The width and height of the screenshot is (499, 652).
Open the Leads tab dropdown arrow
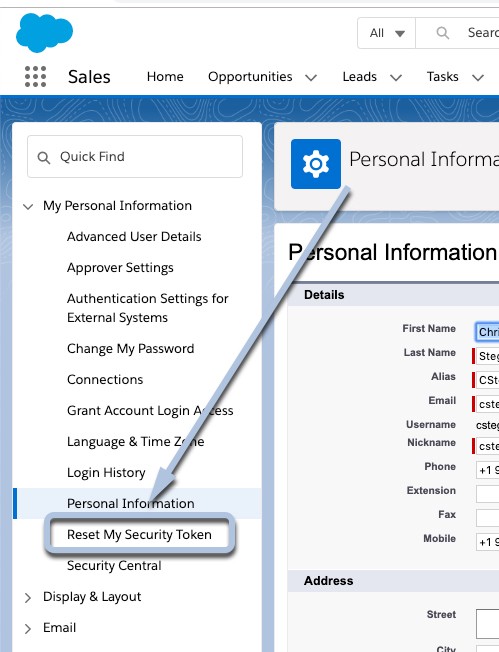tap(396, 77)
